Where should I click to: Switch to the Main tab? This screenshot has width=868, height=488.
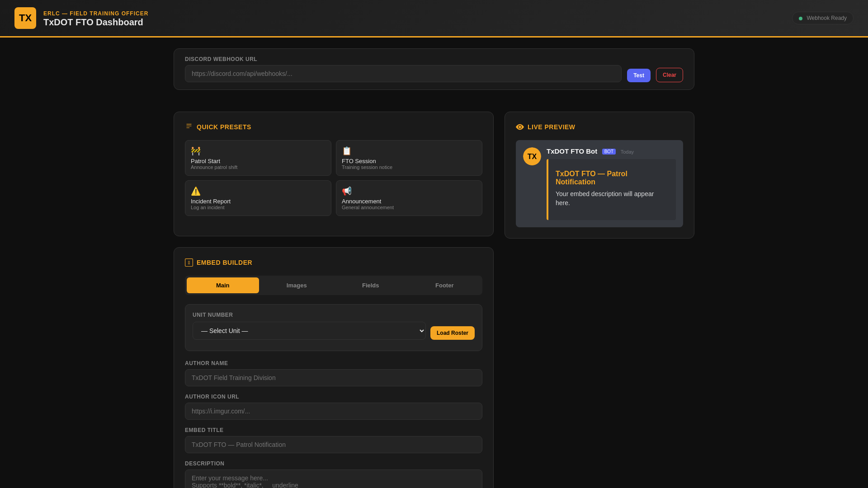pyautogui.click(x=223, y=286)
